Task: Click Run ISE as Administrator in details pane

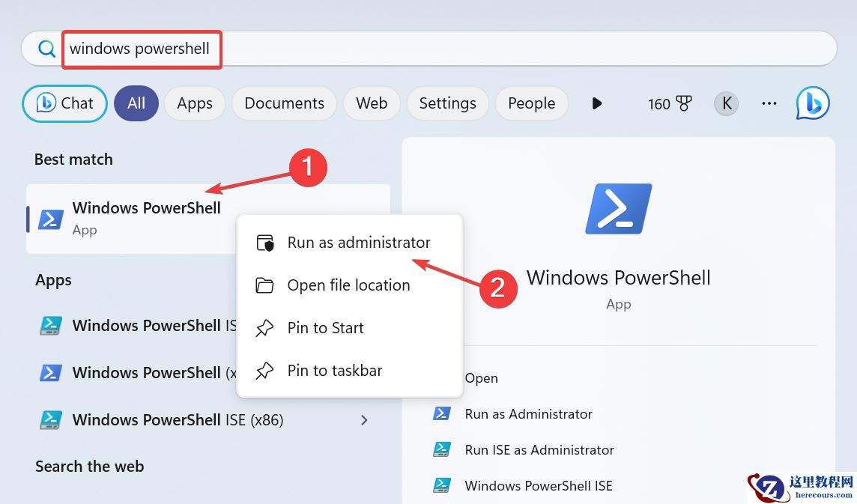Action: tap(539, 450)
